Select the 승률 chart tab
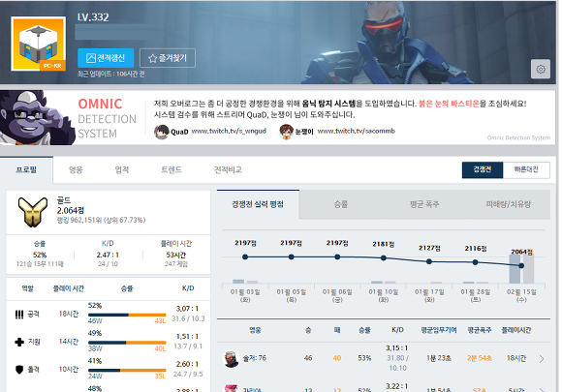The image size is (562, 392). click(341, 204)
